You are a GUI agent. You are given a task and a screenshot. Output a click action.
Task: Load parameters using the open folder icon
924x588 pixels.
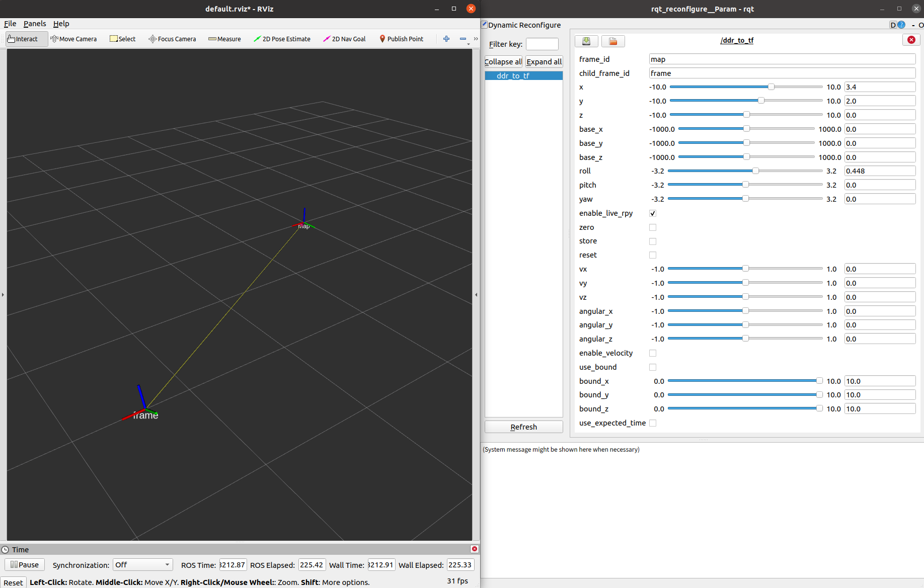(613, 41)
